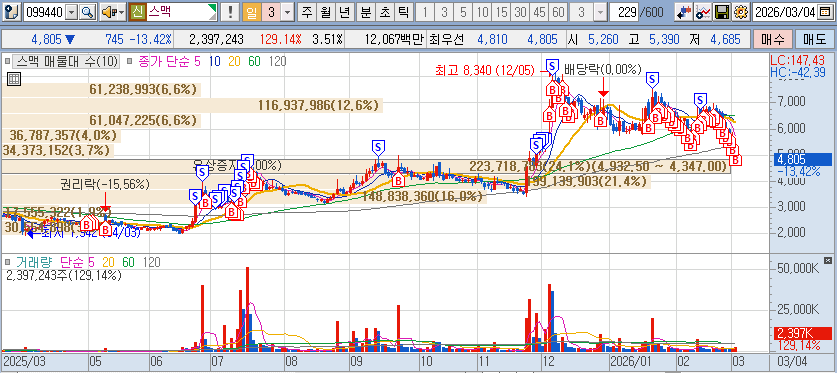Click the 스맥 매물대 수(10) legend label
The width and height of the screenshot is (837, 373).
67,61
